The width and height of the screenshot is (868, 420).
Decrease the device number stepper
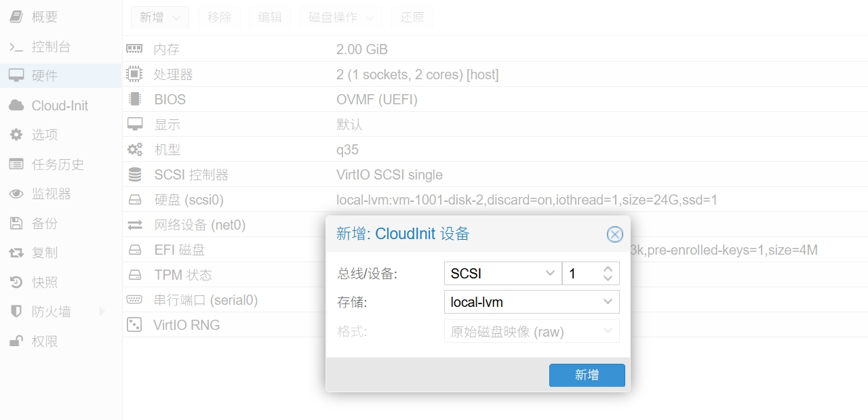(x=608, y=278)
